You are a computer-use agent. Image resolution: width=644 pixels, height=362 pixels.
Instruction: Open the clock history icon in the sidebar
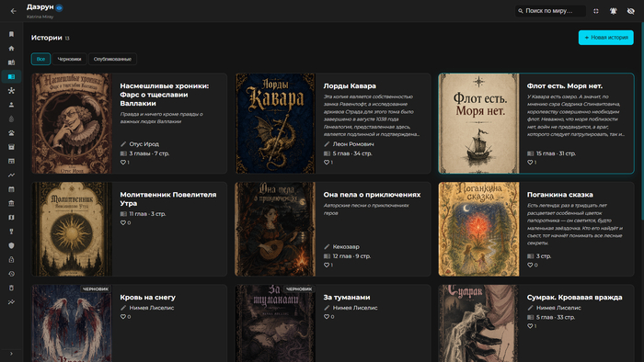coord(11,274)
